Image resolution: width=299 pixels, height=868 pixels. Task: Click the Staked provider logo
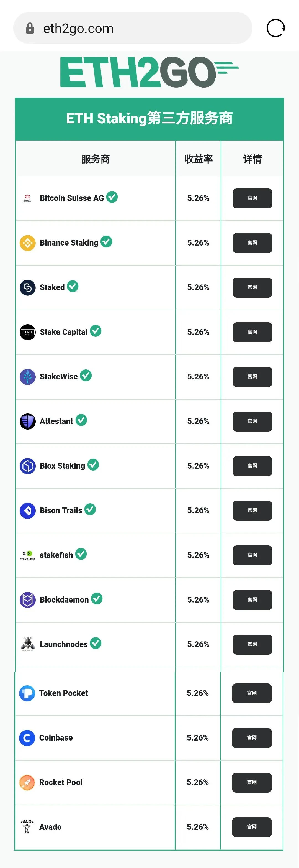tap(28, 287)
